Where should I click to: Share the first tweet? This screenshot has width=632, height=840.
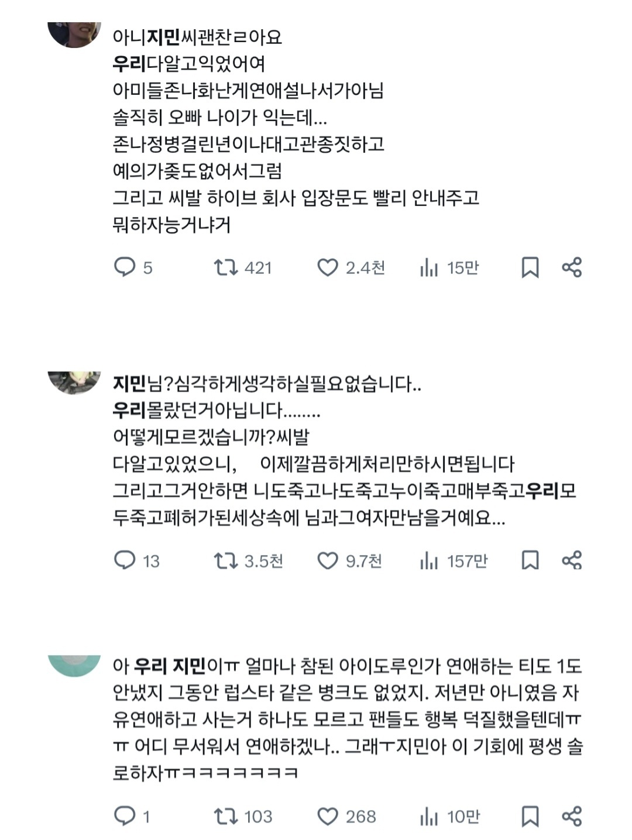pyautogui.click(x=572, y=267)
